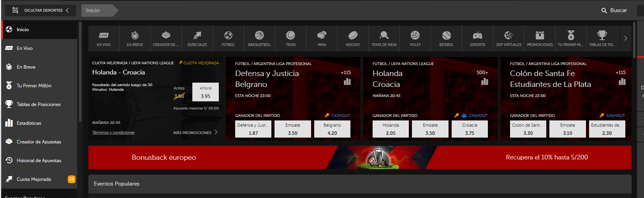The height and width of the screenshot is (198, 644).
Task: Open the Promociones gift icon
Action: tap(540, 39)
